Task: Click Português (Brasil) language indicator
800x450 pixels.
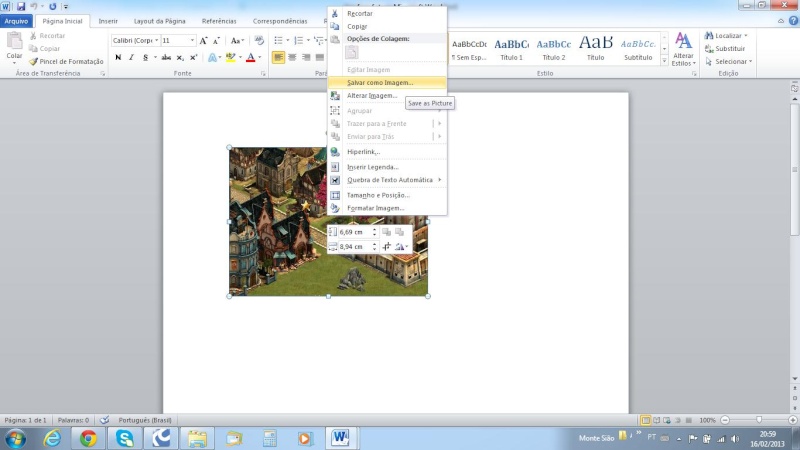Action: 144,420
